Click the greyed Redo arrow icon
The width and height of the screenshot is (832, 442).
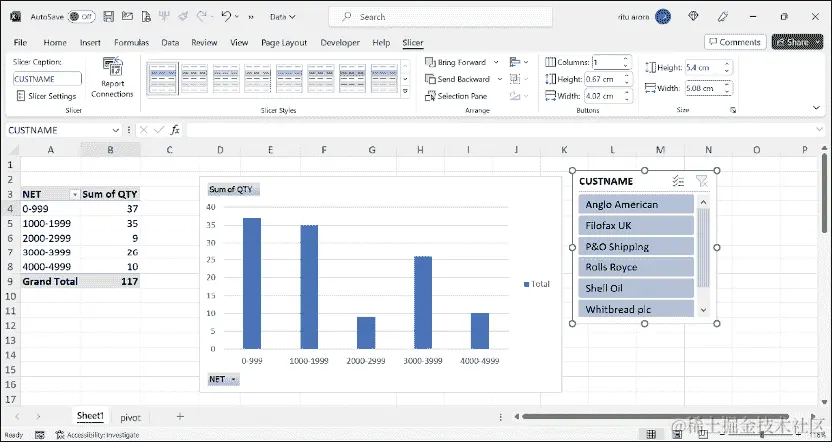click(202, 16)
